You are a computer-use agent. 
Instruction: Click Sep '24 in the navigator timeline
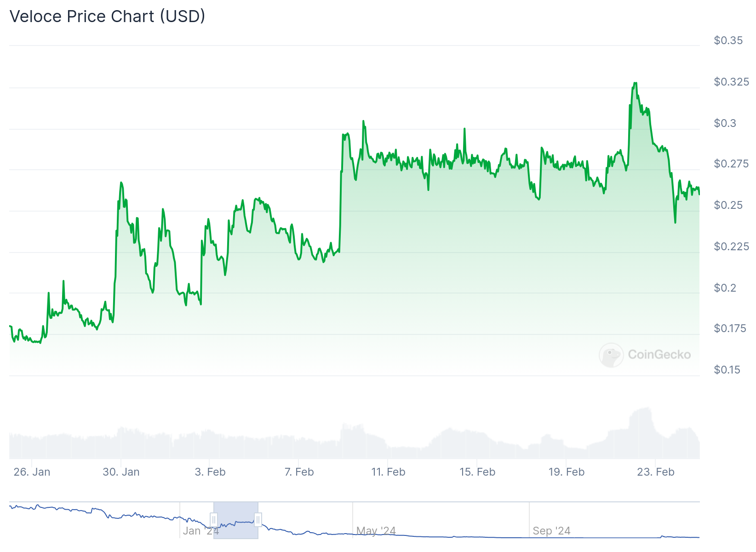tap(551, 531)
